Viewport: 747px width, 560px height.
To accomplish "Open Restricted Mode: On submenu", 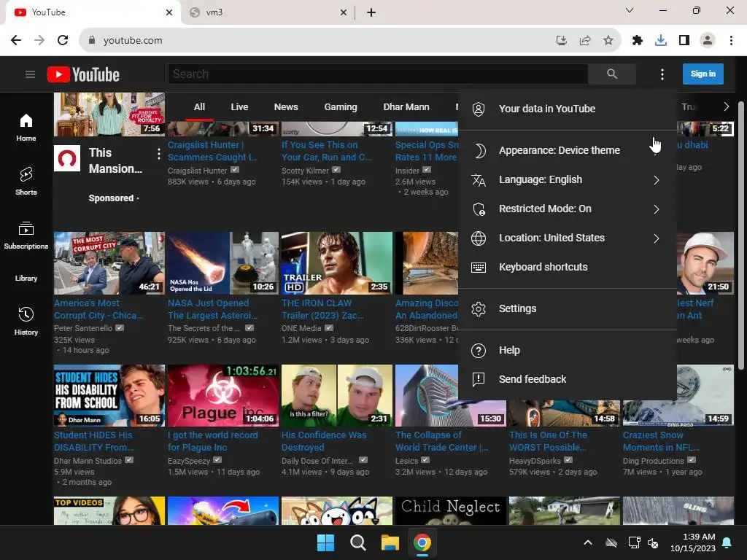I will tap(568, 209).
